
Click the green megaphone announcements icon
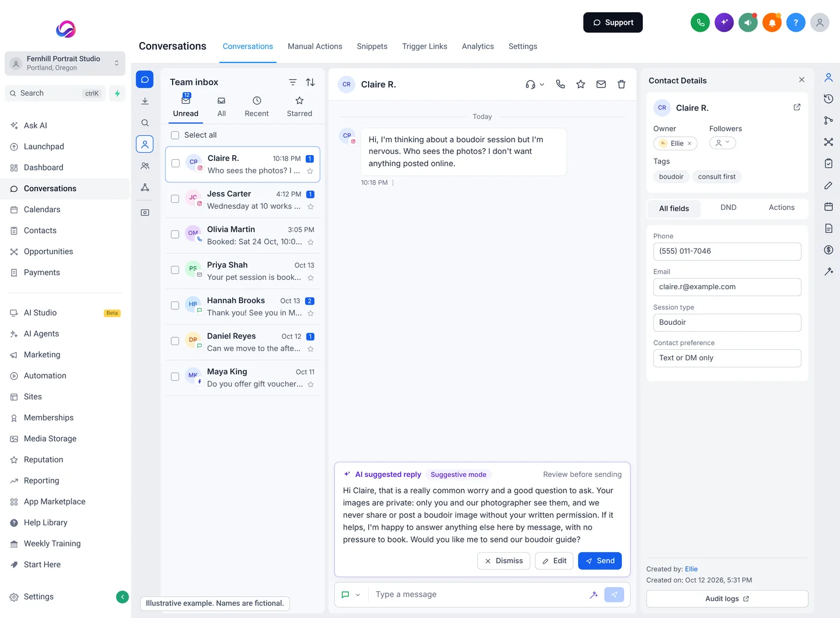(x=748, y=23)
